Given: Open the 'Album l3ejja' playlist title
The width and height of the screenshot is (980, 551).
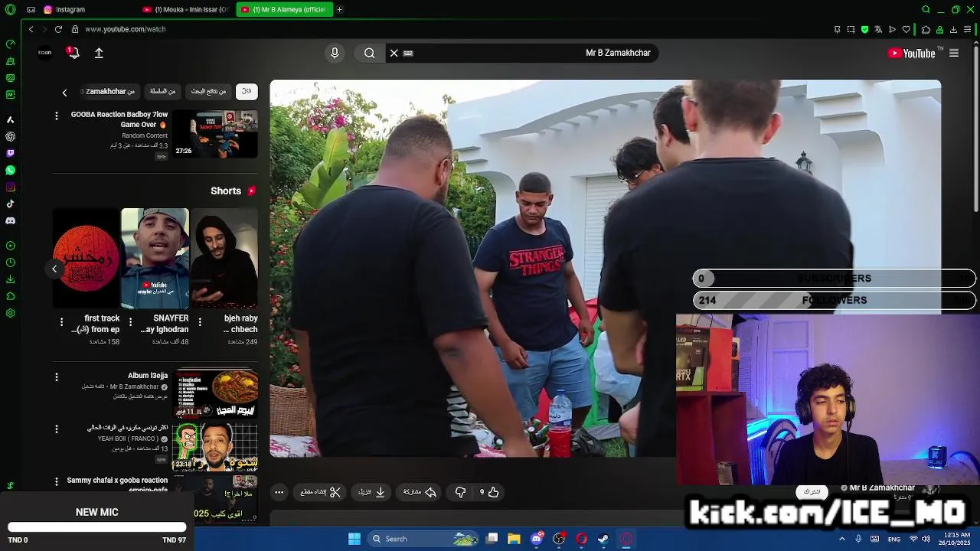Looking at the screenshot, I should (x=148, y=376).
